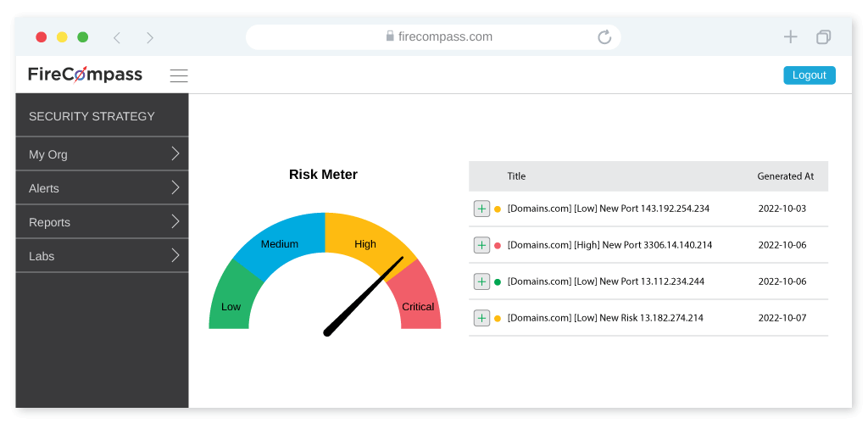The height and width of the screenshot is (429, 868).
Task: Go forward with the browser forward arrow
Action: (x=149, y=37)
